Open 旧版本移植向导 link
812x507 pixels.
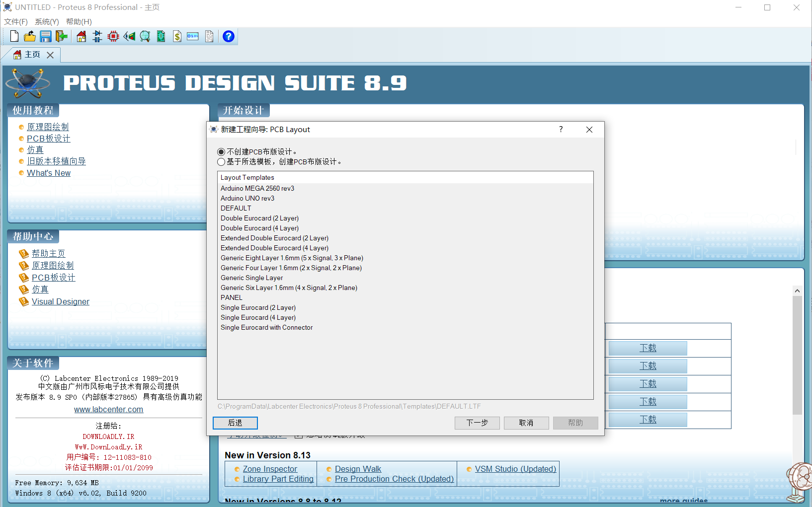[56, 161]
